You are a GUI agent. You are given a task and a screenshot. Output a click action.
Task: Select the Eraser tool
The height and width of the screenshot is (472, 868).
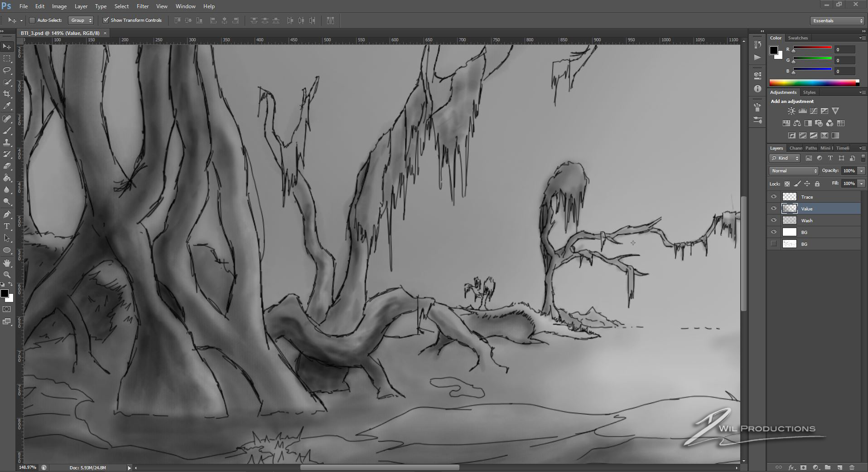point(7,166)
